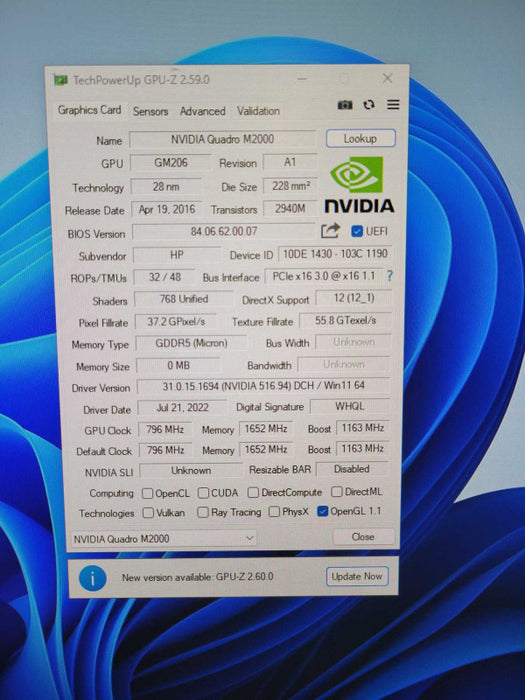The width and height of the screenshot is (525, 700).
Task: Click the Update Now button
Action: [x=357, y=576]
